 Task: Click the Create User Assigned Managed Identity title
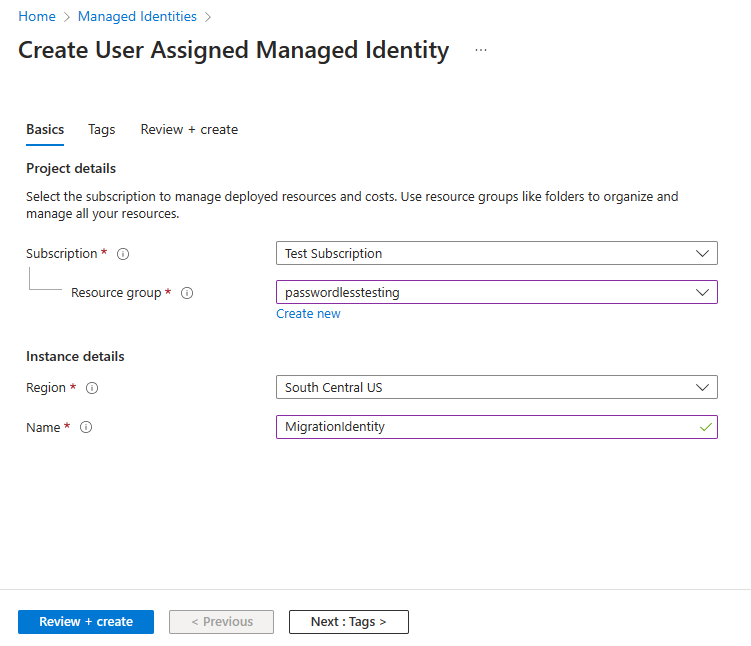click(x=233, y=51)
